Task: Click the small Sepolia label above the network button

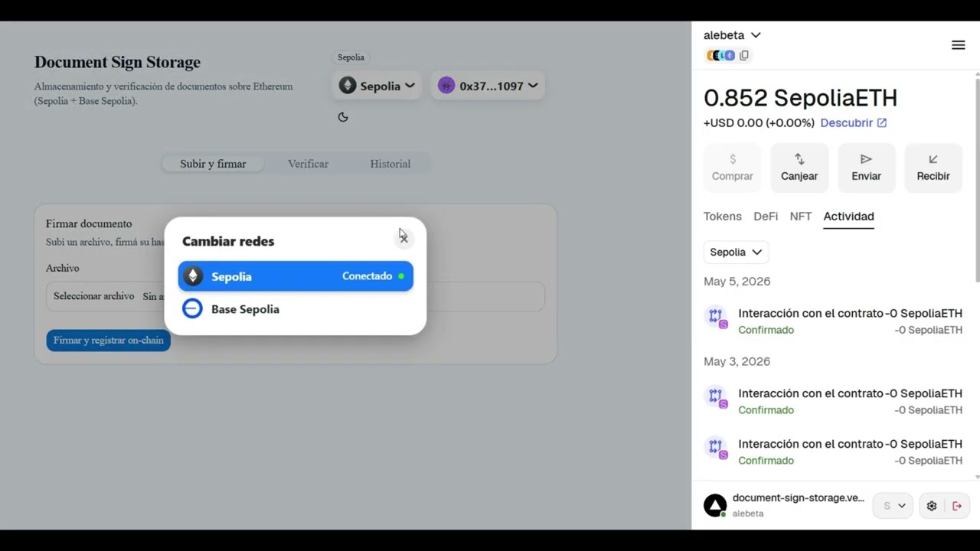Action: (351, 57)
